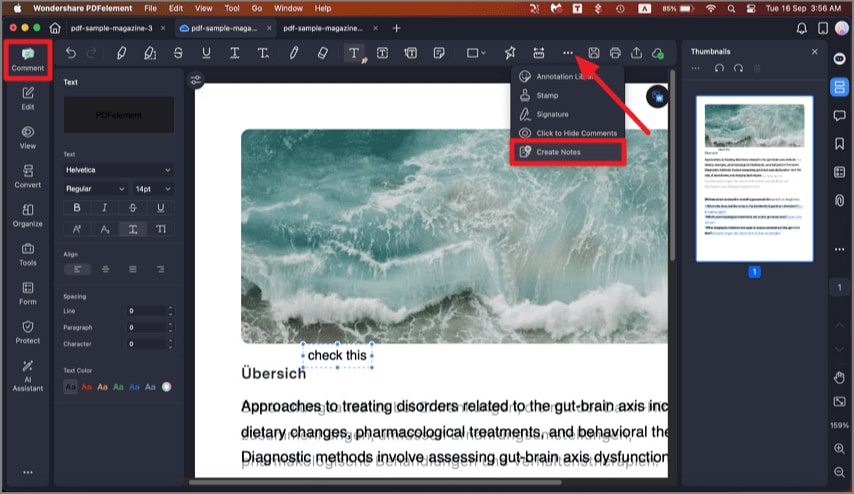Click the Undo arrow in toolbar

(x=71, y=53)
